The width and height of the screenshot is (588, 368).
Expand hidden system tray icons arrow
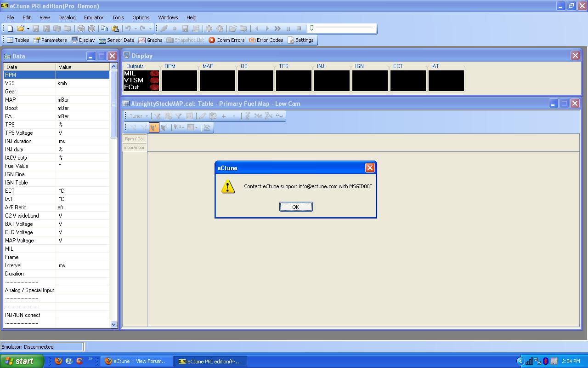(x=520, y=361)
